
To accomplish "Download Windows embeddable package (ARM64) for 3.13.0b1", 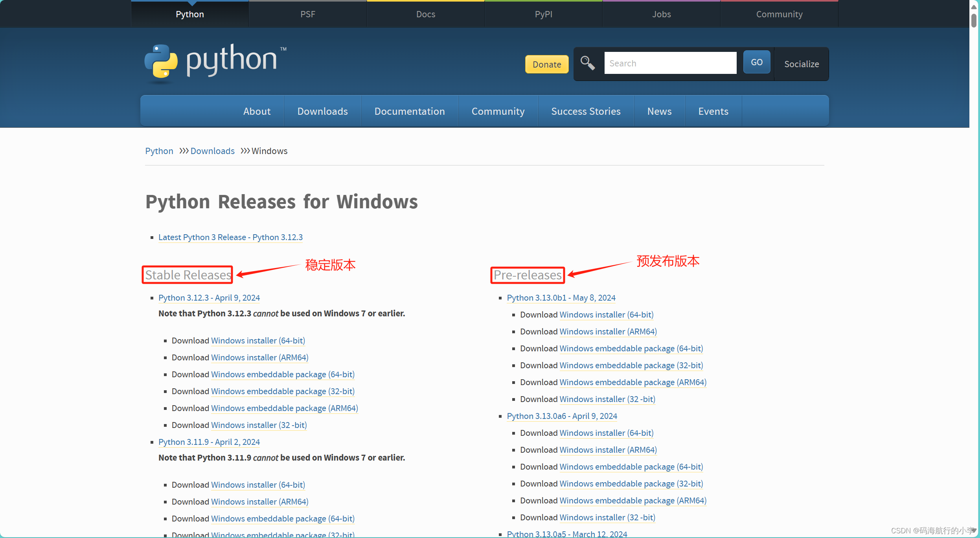I will click(633, 382).
